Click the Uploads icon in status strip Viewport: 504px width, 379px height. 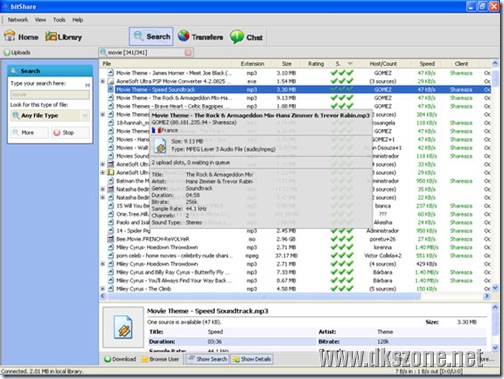click(x=7, y=52)
